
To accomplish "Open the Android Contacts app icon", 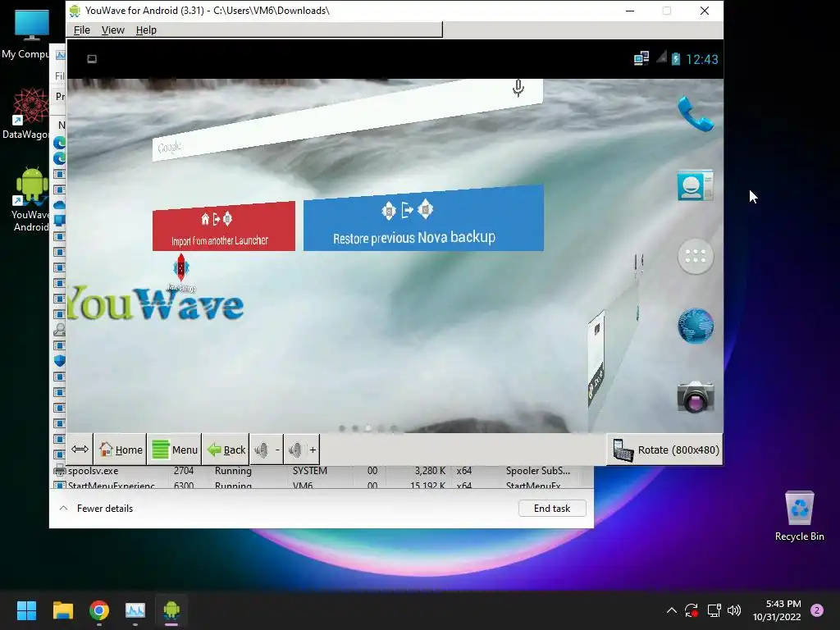I will (695, 185).
